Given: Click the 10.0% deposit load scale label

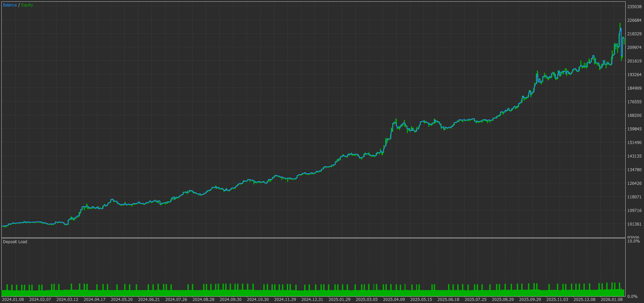Looking at the screenshot, I should [x=633, y=241].
